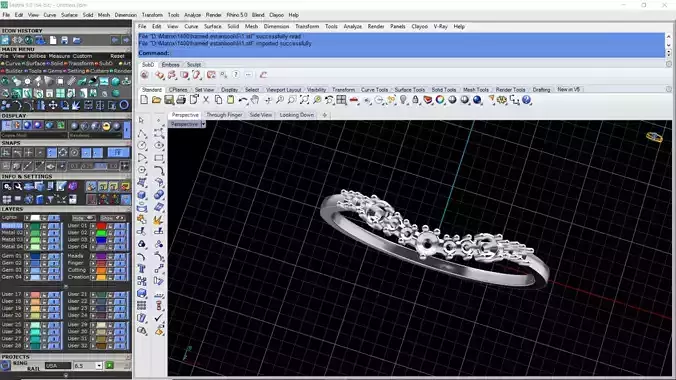Screen dimensions: 676x380
Task: Click the Paste clipboard icon
Action: coord(231,100)
